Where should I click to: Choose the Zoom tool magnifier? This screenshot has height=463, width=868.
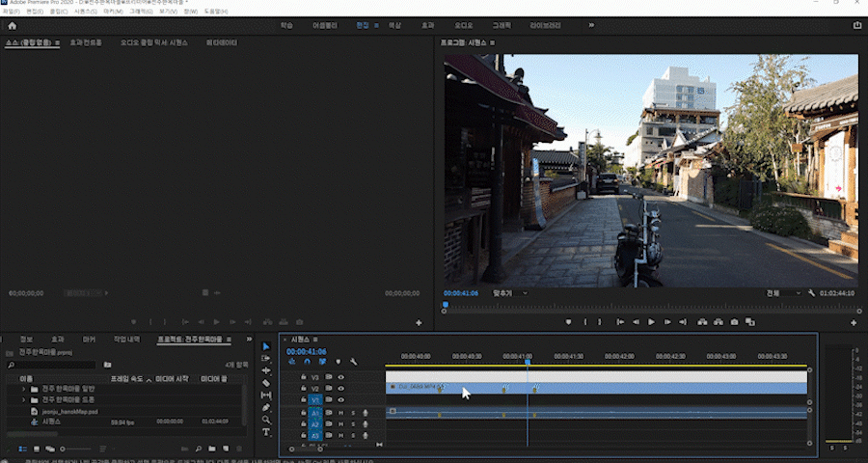click(x=266, y=420)
